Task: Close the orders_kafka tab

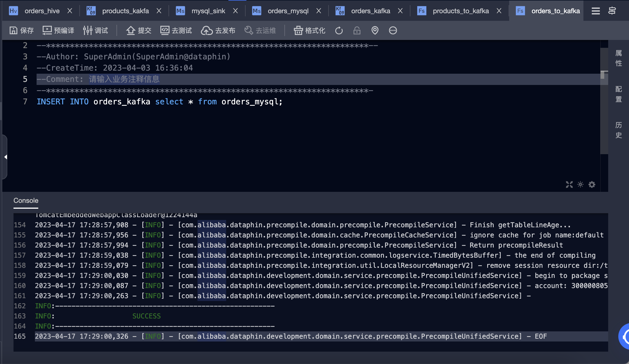Action: pos(400,11)
